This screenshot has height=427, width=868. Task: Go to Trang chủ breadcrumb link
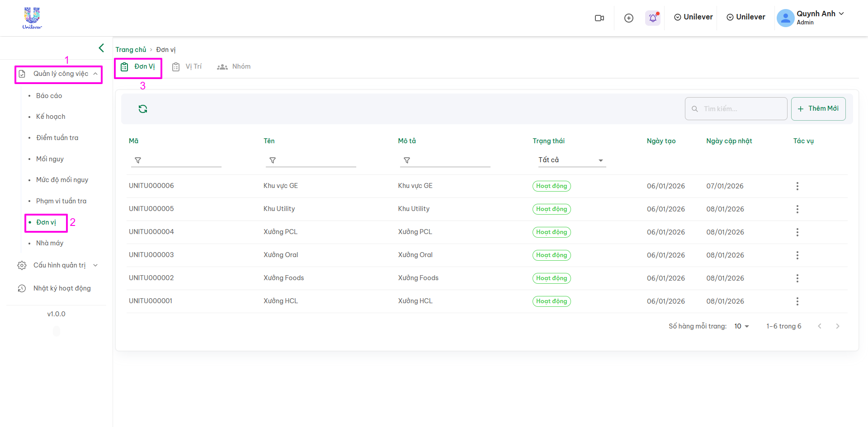point(131,50)
